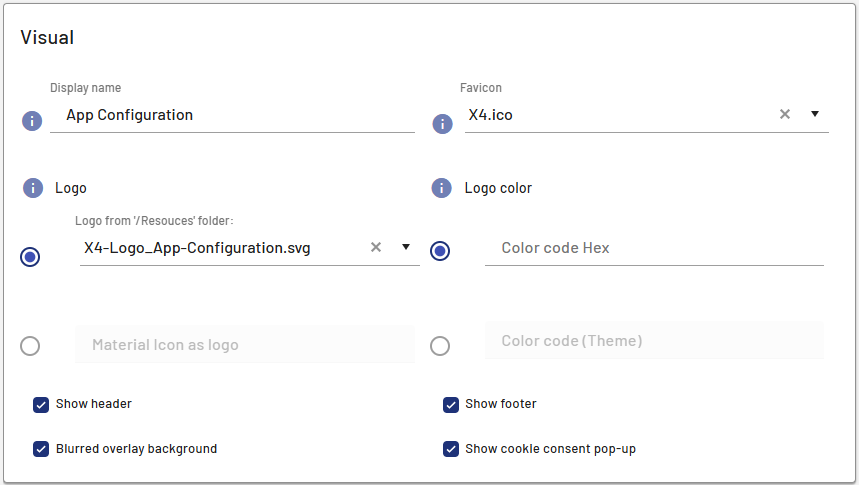This screenshot has width=859, height=485.
Task: Click info icon next to Logo color
Action: [x=441, y=188]
